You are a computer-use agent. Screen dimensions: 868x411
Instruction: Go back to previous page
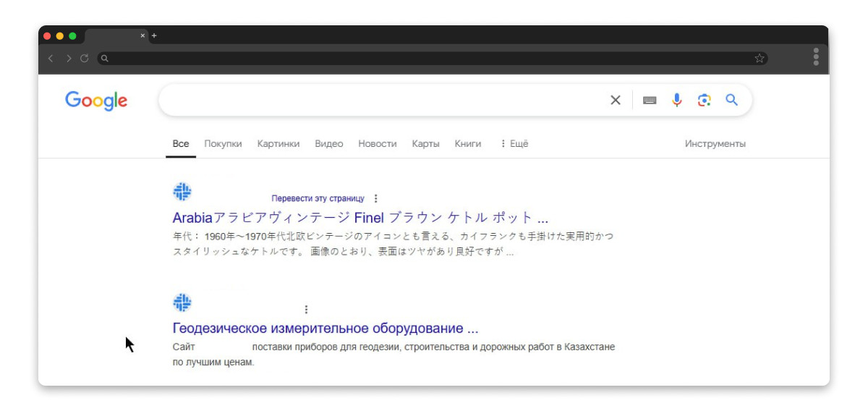pos(51,59)
